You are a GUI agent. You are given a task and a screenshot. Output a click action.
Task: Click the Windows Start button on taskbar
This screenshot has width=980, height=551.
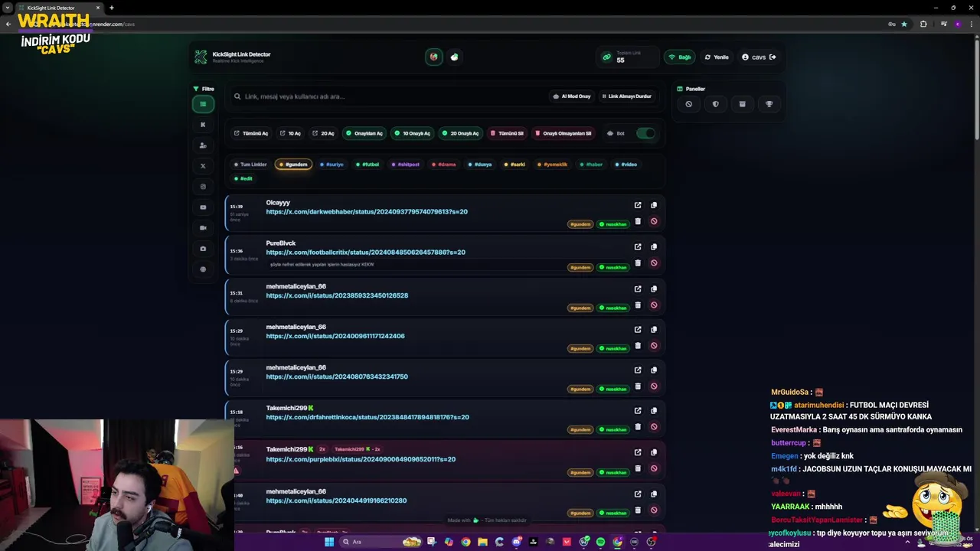tap(329, 542)
